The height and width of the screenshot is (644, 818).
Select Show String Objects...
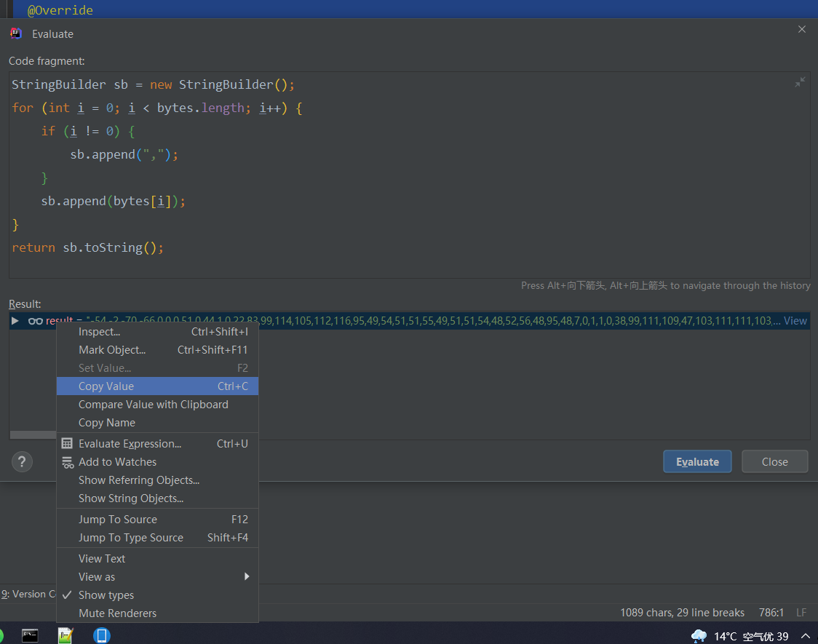[157, 498]
